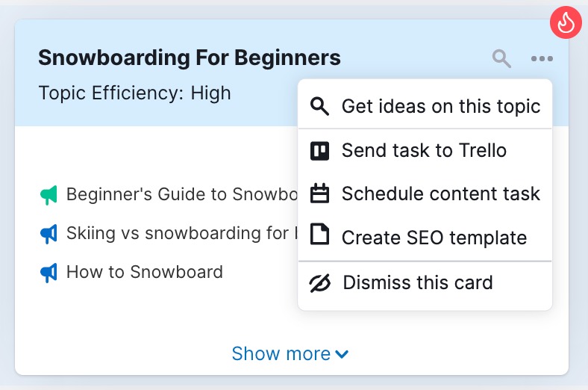Click the Trello logo icon in the menu
Image resolution: width=588 pixels, height=390 pixels.
[x=319, y=151]
